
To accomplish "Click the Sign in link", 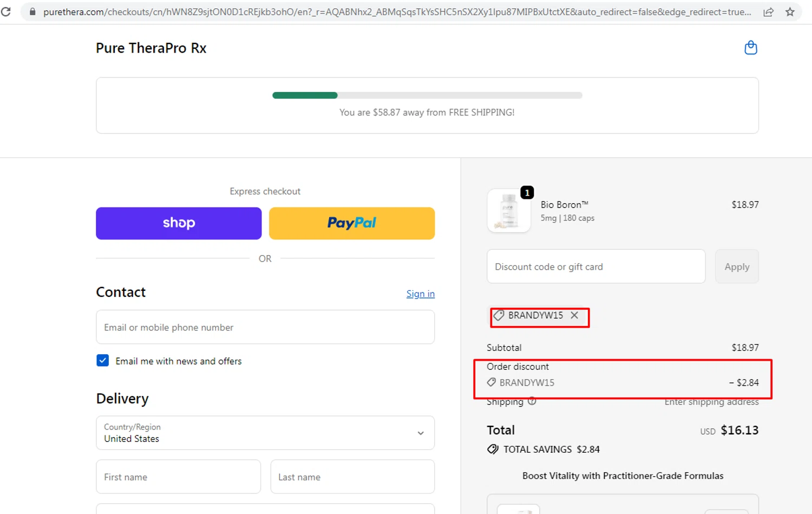I will [x=421, y=294].
